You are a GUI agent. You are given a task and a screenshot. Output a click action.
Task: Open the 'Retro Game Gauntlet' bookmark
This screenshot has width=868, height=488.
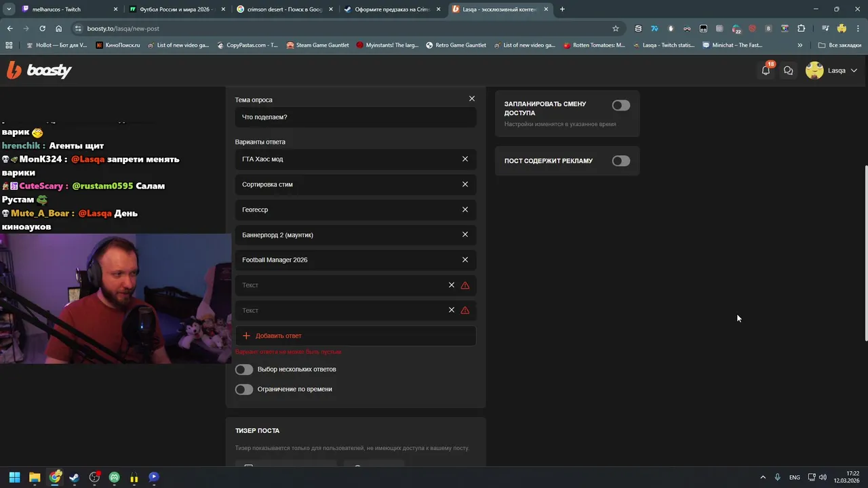(456, 45)
